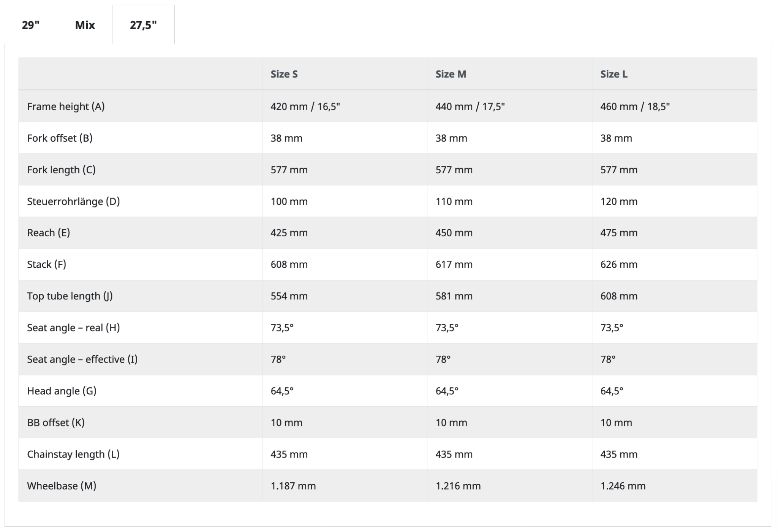Viewport: 778px width, 532px height.
Task: Click Top tube length (J) label
Action: [x=70, y=296]
